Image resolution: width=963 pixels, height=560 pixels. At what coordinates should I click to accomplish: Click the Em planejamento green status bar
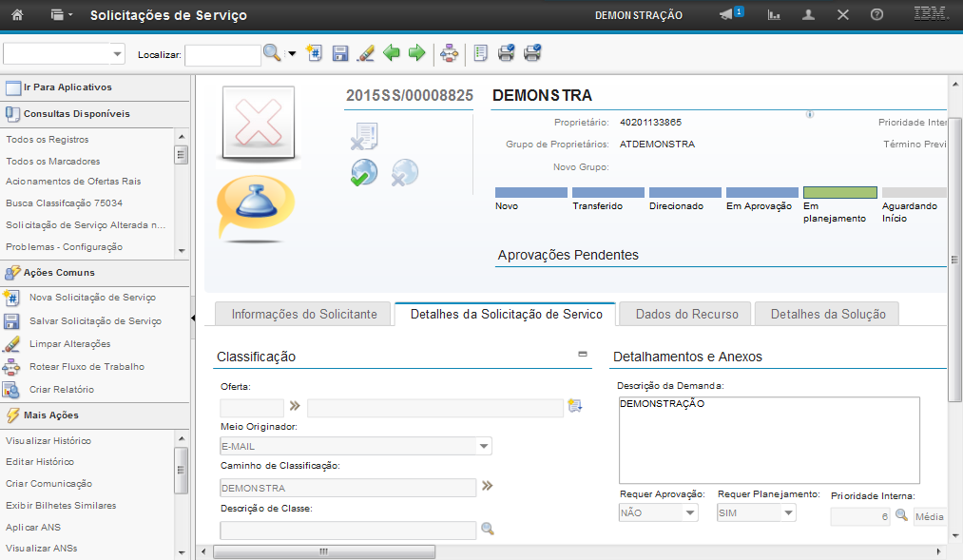(839, 193)
